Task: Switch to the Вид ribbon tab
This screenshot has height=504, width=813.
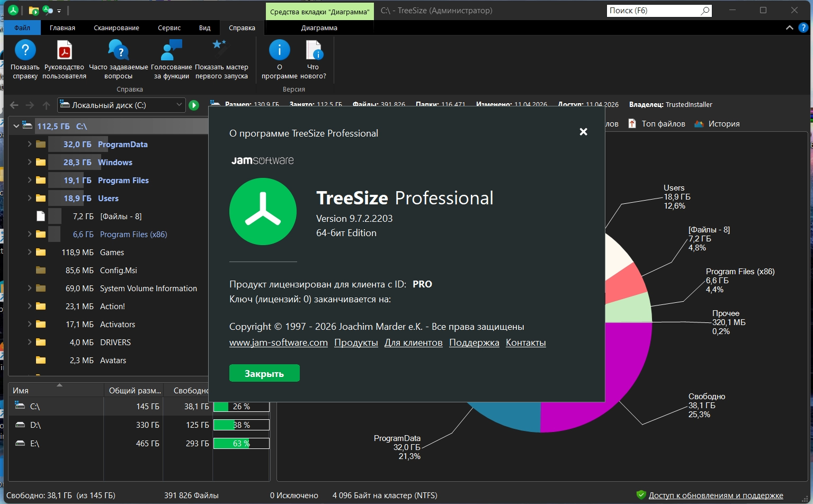Action: [x=205, y=28]
